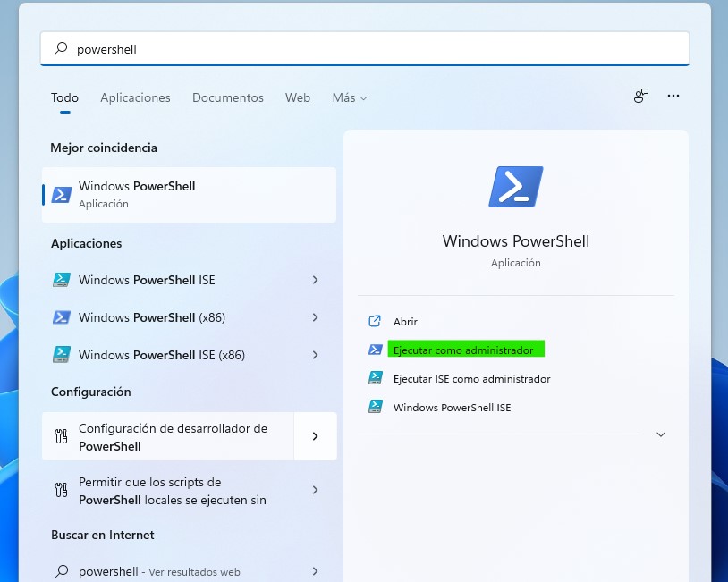Expand the Más dropdown
Screen dimensions: 728x582
pyautogui.click(x=350, y=97)
